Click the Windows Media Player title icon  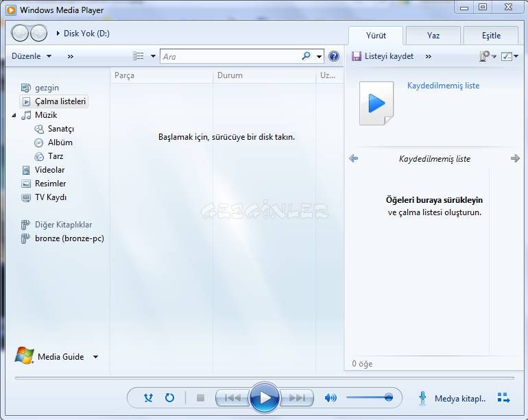[11, 10]
